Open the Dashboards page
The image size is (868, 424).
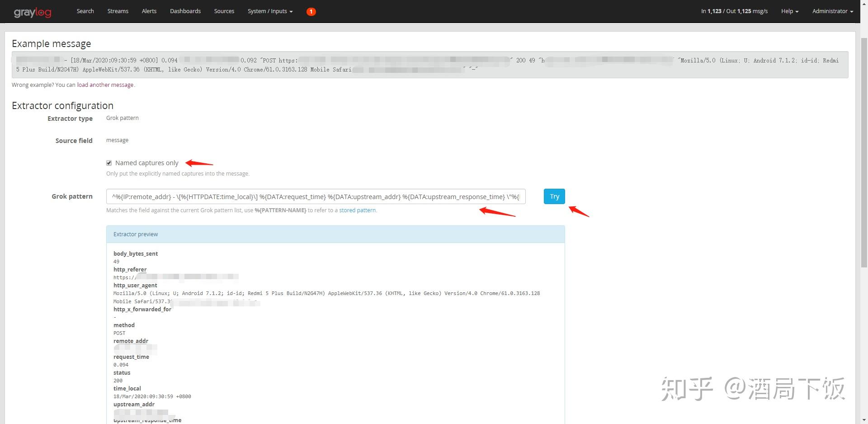pyautogui.click(x=185, y=11)
